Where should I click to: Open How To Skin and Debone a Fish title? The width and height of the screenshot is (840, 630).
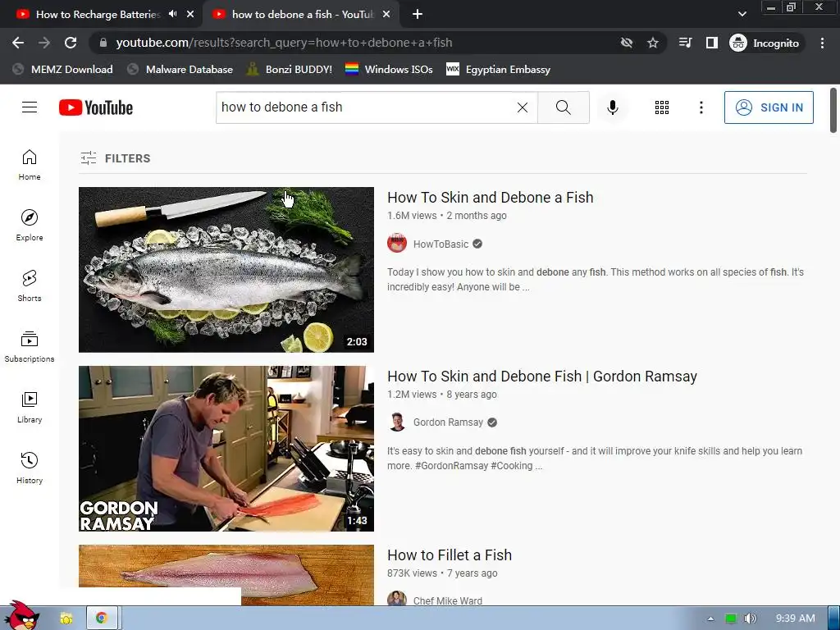pos(491,198)
